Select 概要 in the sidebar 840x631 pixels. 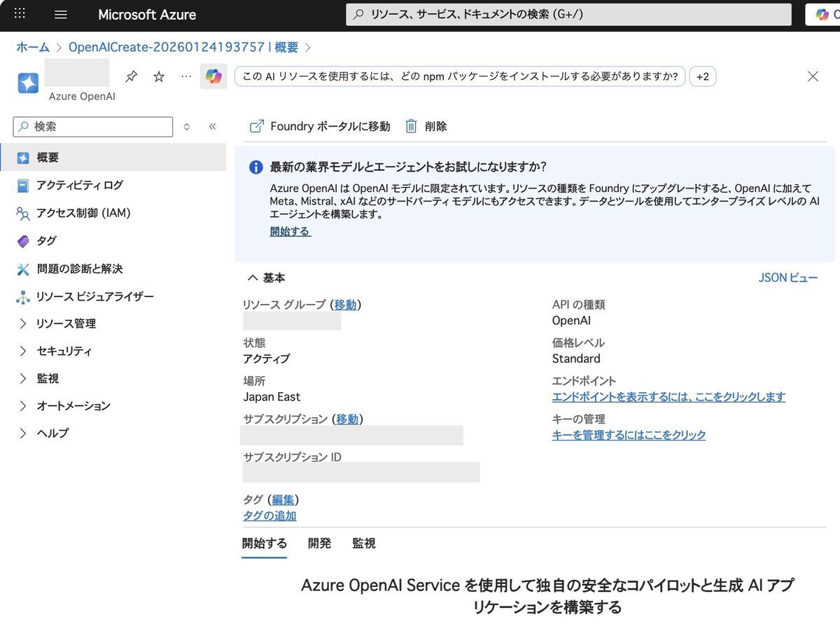coord(113,158)
